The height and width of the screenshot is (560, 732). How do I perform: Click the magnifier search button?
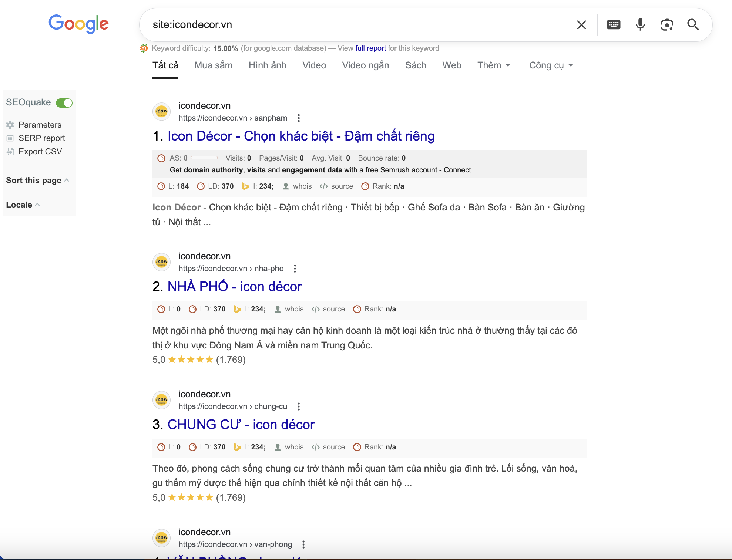(x=693, y=25)
